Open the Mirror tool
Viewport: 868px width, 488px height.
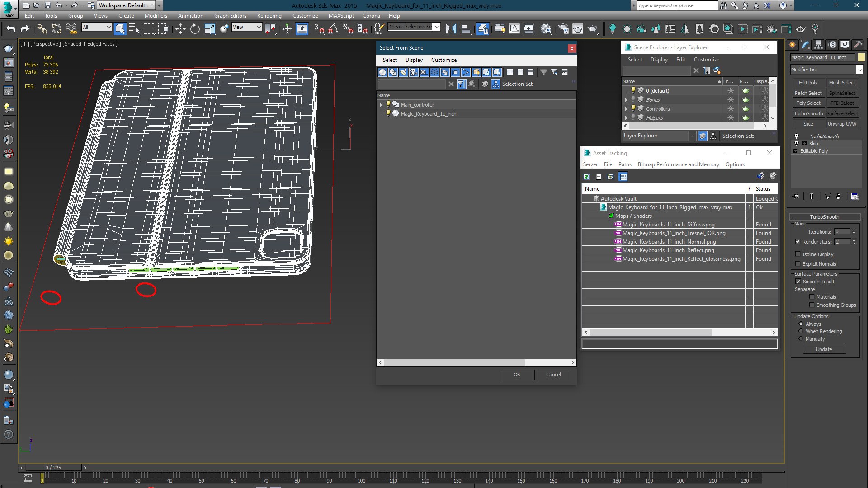pos(451,29)
